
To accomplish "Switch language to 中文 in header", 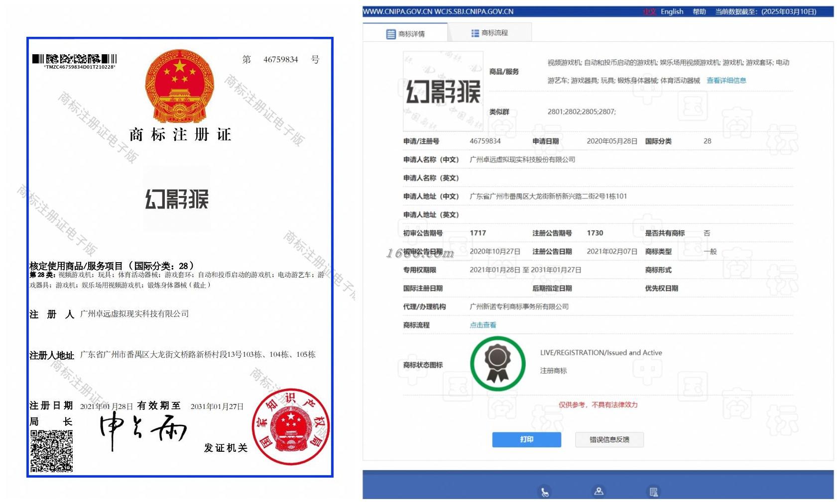I will [x=649, y=11].
